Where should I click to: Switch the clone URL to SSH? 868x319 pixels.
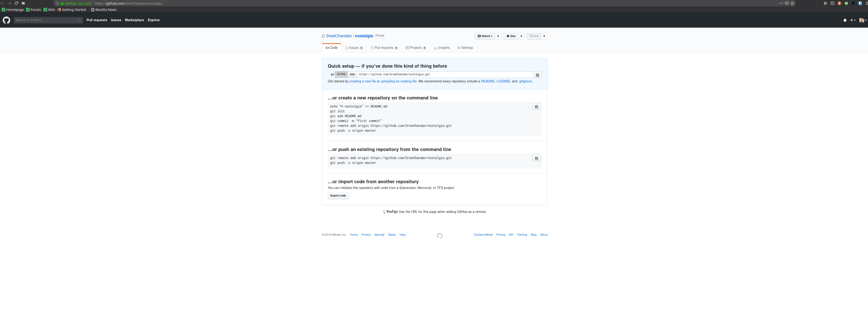[352, 74]
